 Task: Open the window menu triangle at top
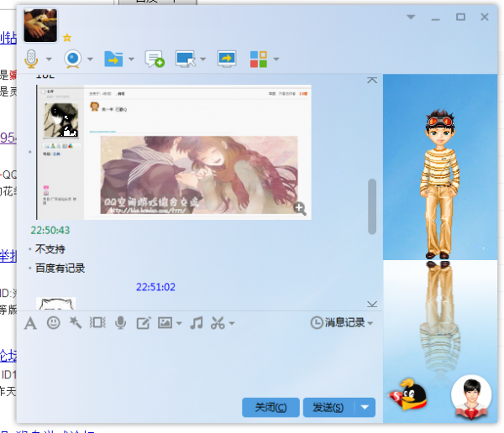[411, 17]
